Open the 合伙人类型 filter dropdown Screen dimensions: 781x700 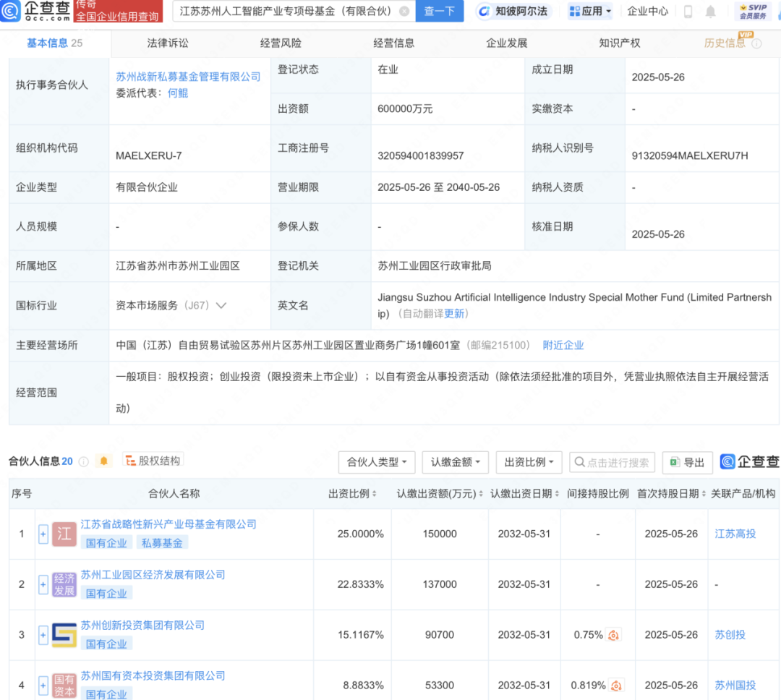(376, 462)
